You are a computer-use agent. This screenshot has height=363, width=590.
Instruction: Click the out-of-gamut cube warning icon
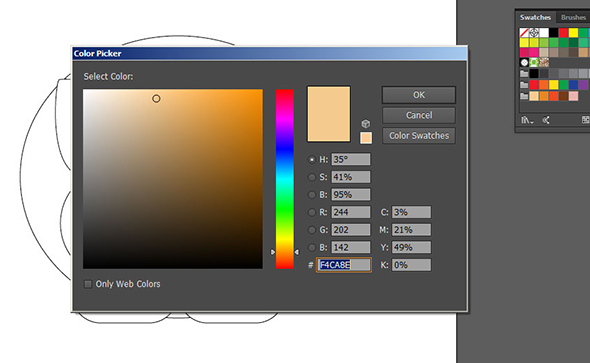pyautogui.click(x=366, y=123)
